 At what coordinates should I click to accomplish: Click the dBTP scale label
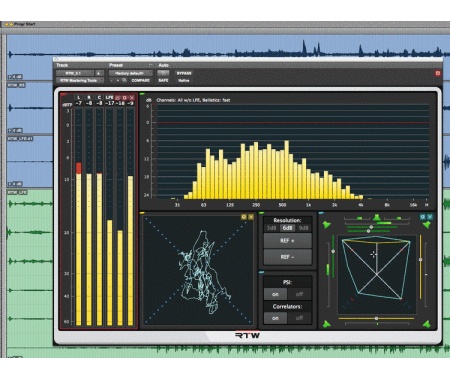(67, 104)
